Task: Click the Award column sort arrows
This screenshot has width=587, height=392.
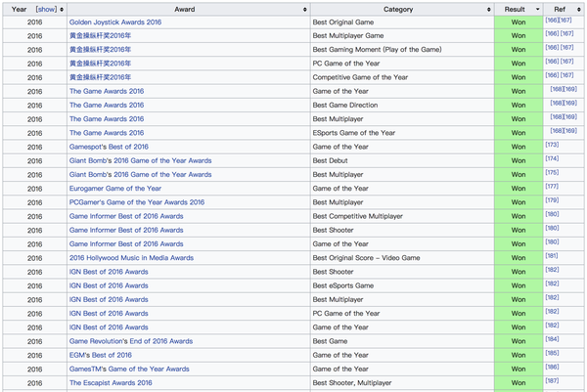Action: 305,10
